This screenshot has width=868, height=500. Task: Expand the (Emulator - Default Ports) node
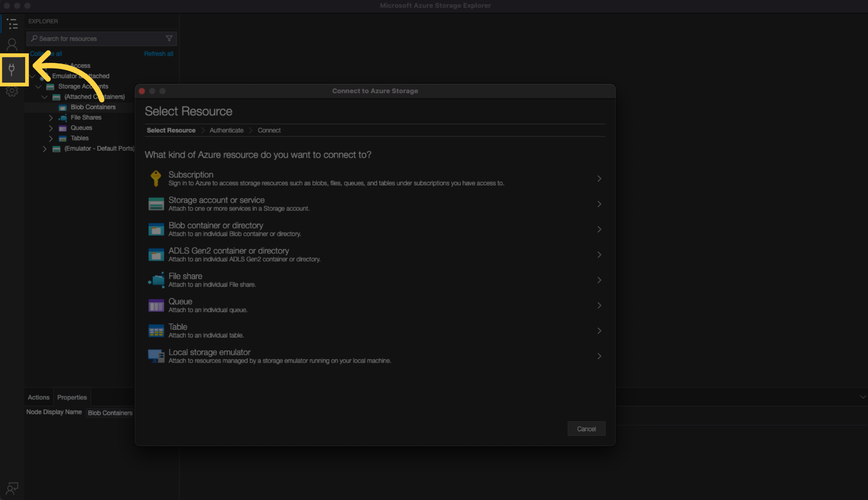[x=44, y=149]
